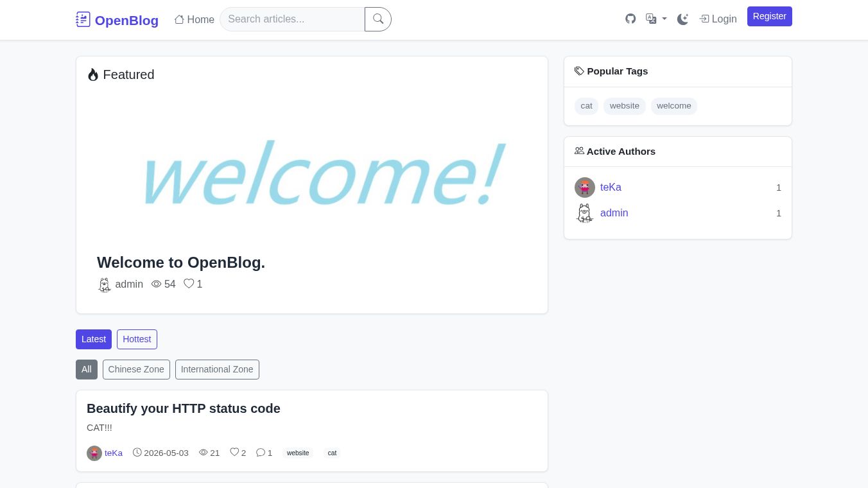Open teKa author link in article card
The height and width of the screenshot is (488, 868).
click(114, 453)
